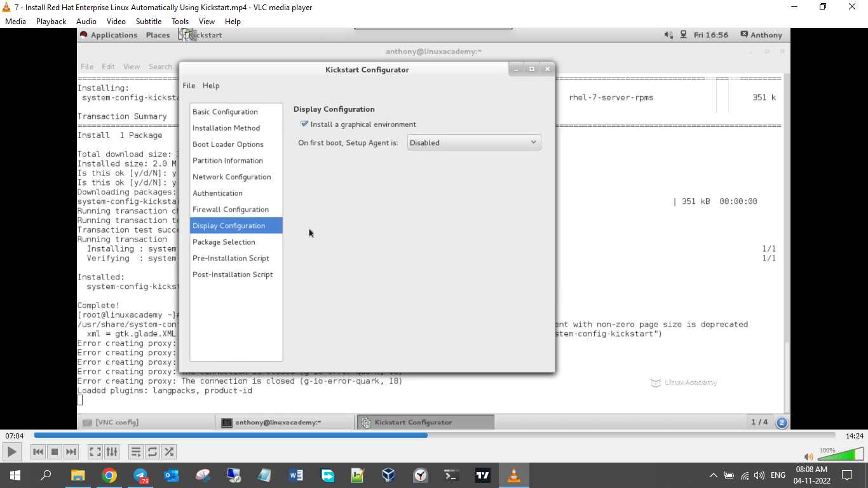This screenshot has height=488, width=868.
Task: Open the VLC Video menu
Action: 116,21
